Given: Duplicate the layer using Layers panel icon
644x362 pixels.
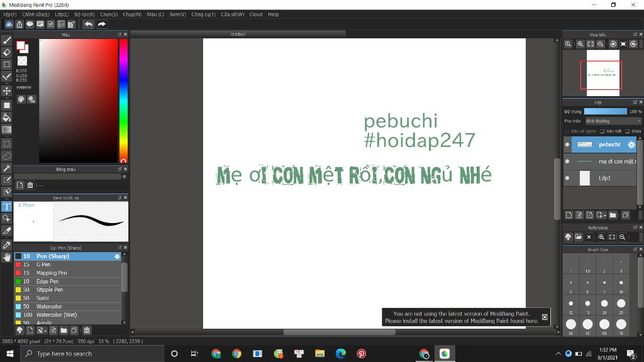Looking at the screenshot, I should tap(625, 215).
